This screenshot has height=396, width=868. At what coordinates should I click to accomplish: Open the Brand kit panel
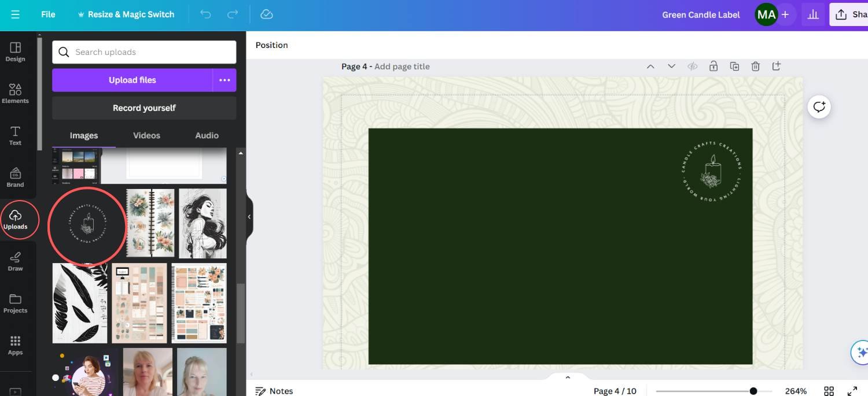pos(15,177)
